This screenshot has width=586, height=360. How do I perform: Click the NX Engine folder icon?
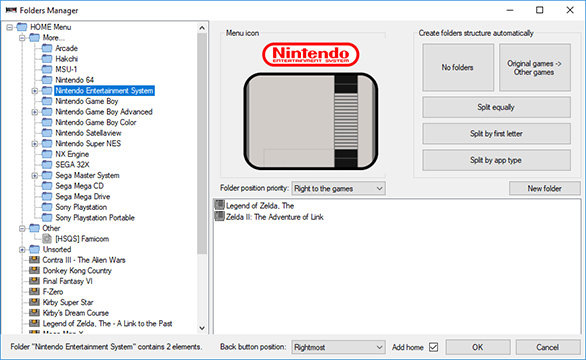coord(47,154)
